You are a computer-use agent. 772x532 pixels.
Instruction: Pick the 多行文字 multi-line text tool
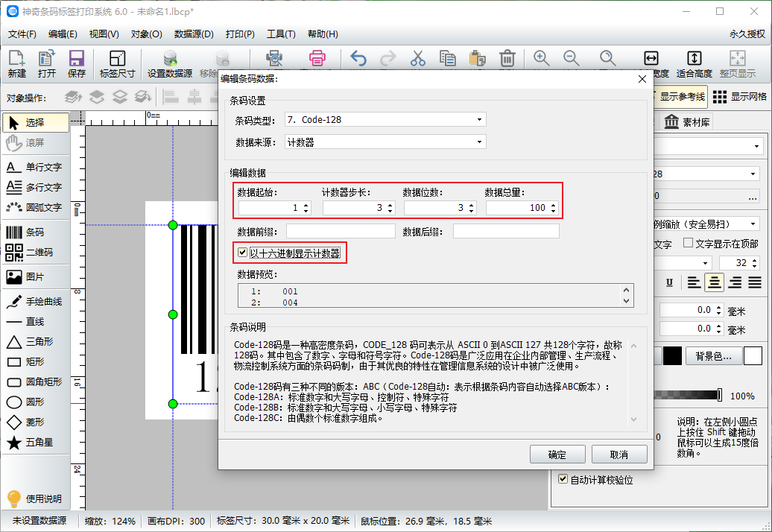point(36,188)
